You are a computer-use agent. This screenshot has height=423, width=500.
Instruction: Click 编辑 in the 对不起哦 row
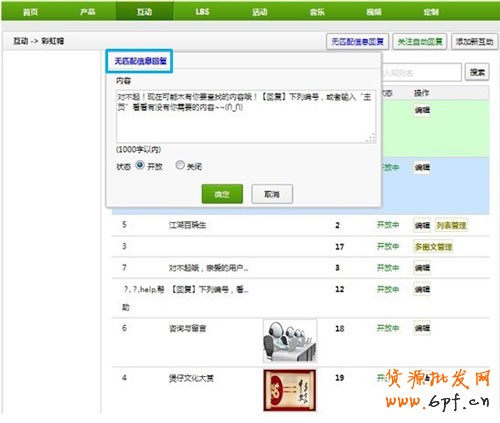click(422, 268)
